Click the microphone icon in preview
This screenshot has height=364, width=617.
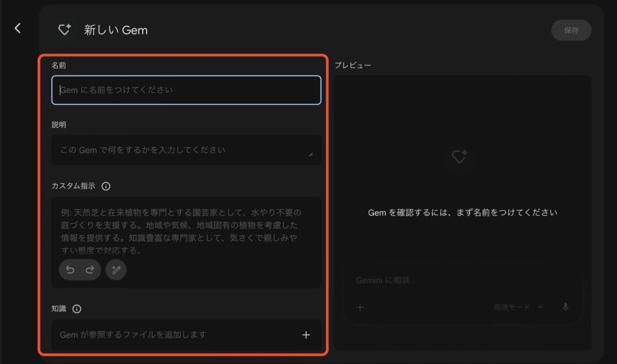point(565,307)
